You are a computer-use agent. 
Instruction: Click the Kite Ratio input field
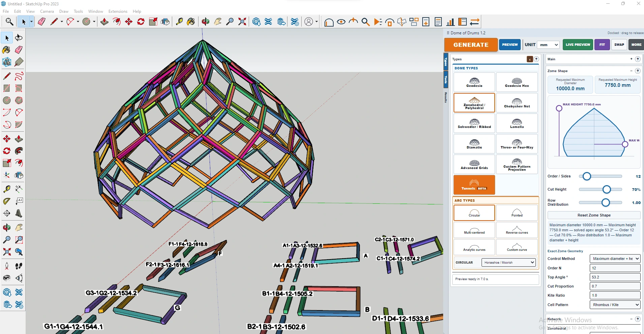tap(615, 295)
